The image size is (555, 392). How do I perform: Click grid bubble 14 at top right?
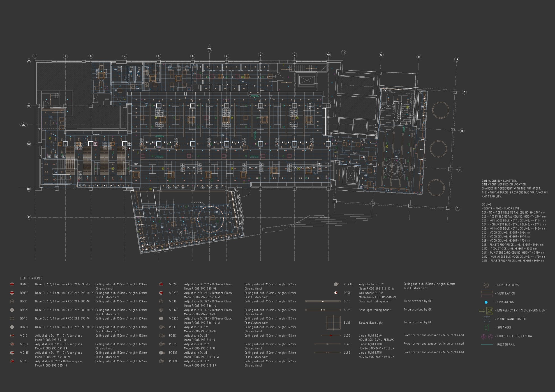pyautogui.click(x=456, y=59)
